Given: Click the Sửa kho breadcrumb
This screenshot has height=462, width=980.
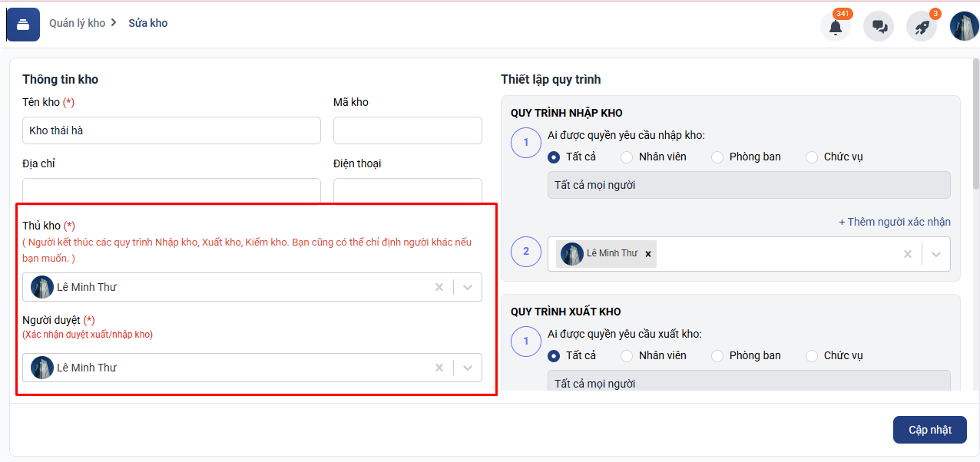Looking at the screenshot, I should point(147,23).
